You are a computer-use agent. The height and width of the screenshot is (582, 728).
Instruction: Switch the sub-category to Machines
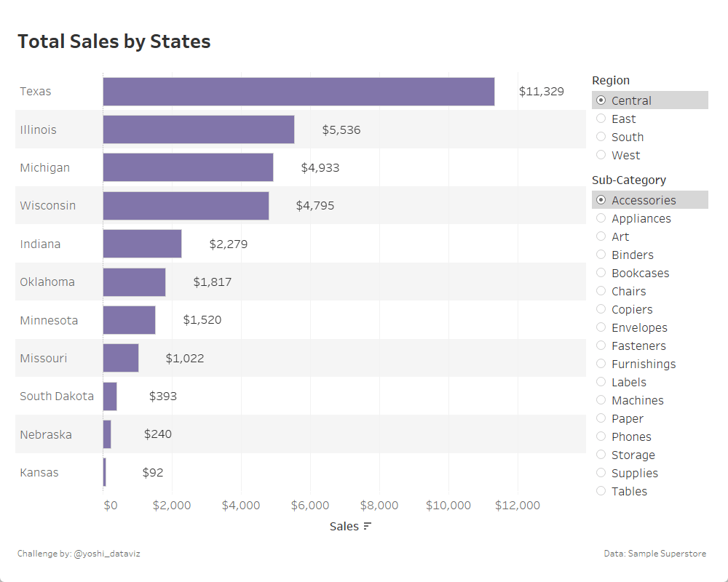tap(601, 400)
